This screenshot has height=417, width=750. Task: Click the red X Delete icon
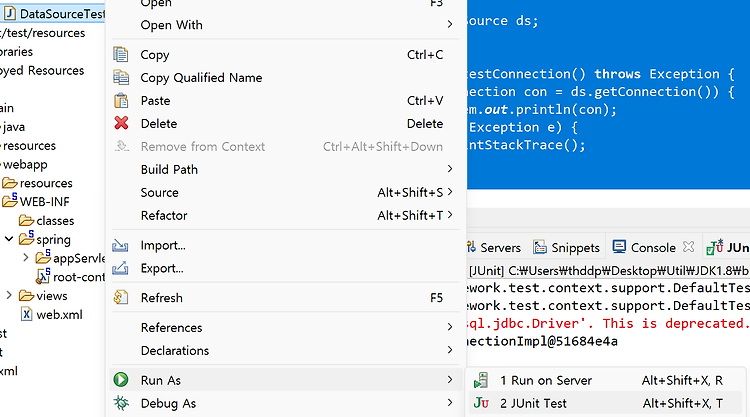coord(121,123)
